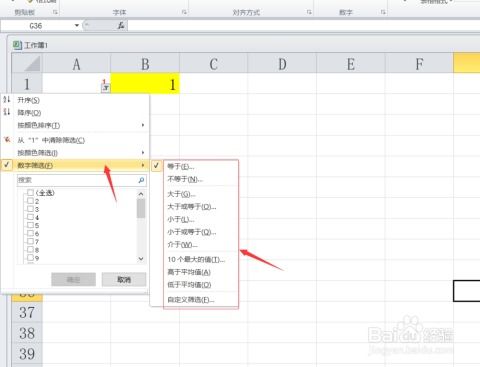This screenshot has width=480, height=367.
Task: Check the box for value 3
Action: tap(30, 209)
